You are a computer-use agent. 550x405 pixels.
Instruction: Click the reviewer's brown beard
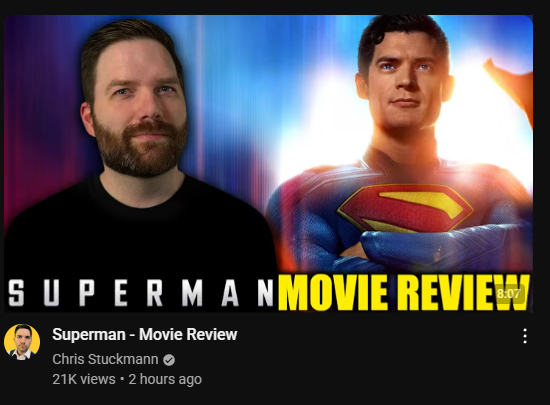(x=140, y=149)
